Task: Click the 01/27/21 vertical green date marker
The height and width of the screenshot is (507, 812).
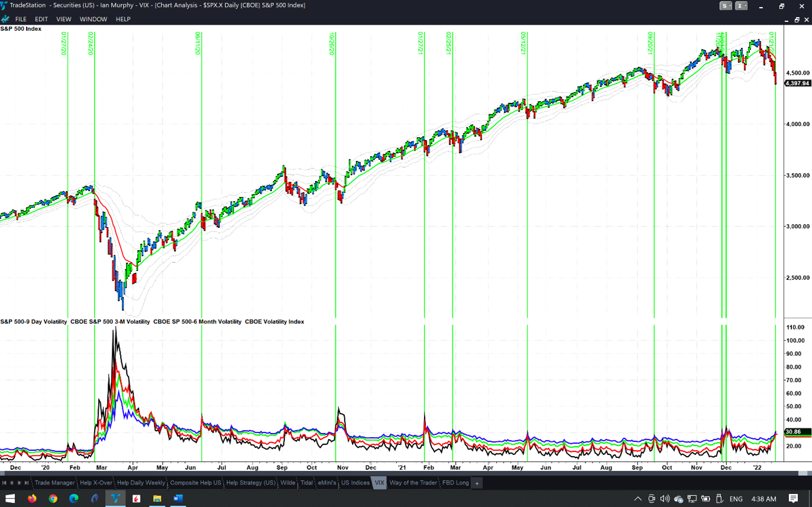Action: (424, 177)
